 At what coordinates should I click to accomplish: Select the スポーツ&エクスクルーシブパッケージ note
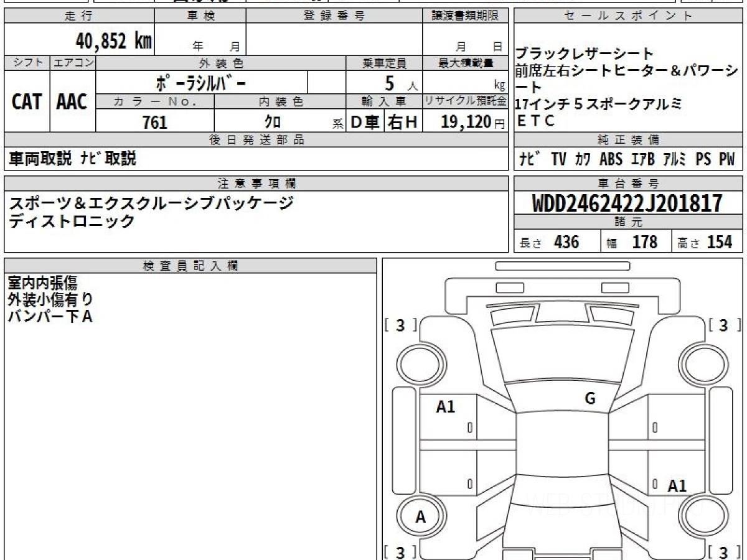pos(151,202)
